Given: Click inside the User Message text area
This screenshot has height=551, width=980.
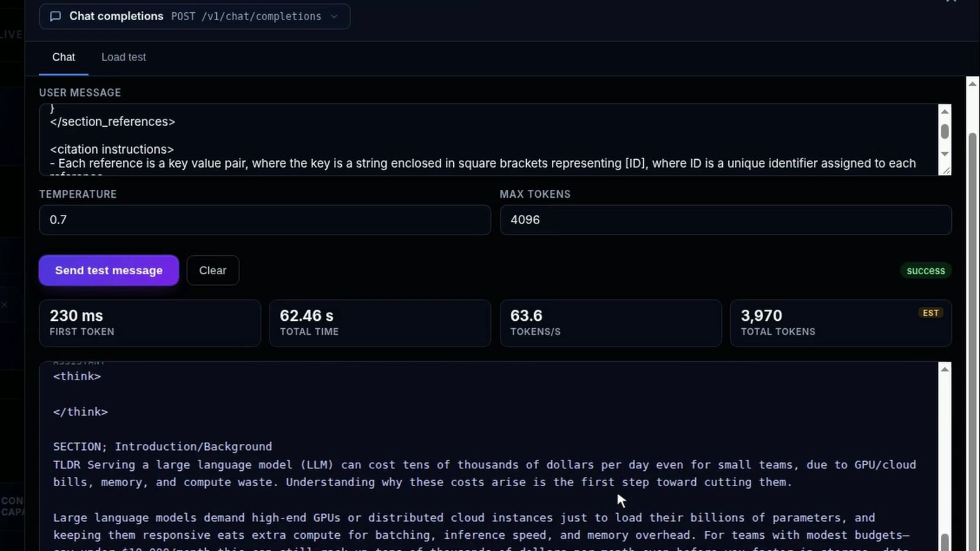Looking at the screenshot, I should [488, 140].
